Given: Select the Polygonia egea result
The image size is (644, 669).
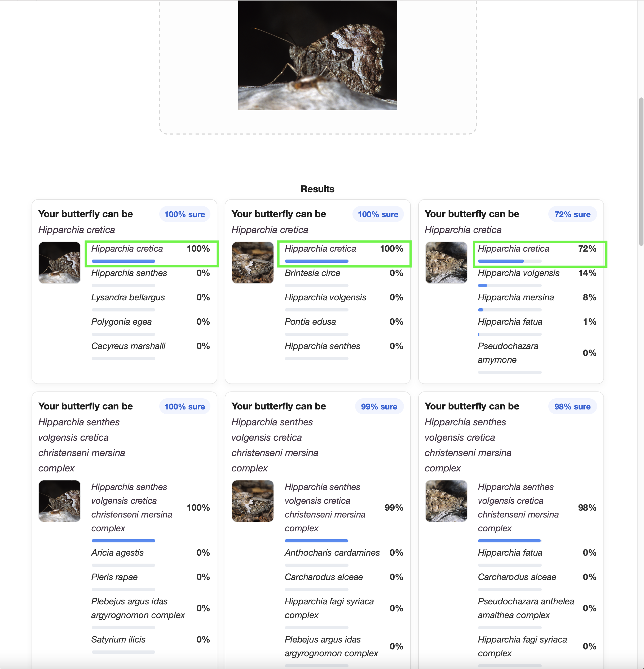Looking at the screenshot, I should pyautogui.click(x=121, y=322).
